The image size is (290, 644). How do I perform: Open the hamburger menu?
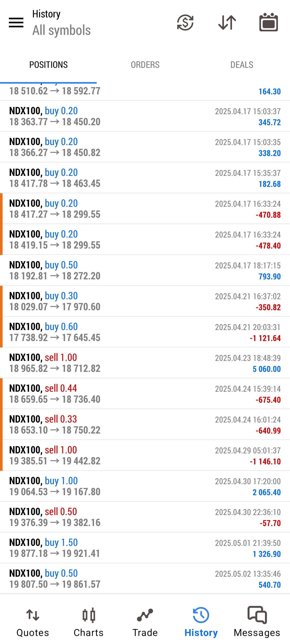pos(16,22)
